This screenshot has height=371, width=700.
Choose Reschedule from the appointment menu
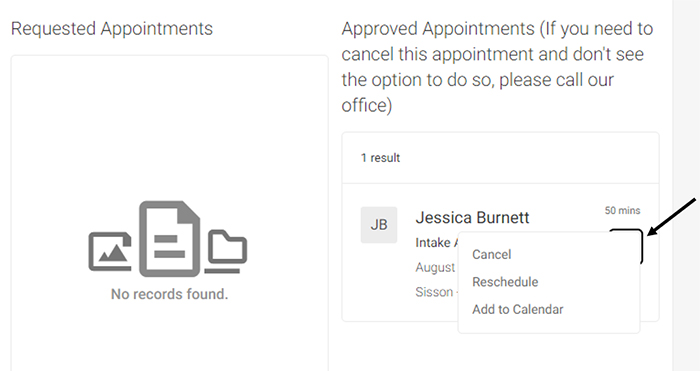click(x=505, y=282)
